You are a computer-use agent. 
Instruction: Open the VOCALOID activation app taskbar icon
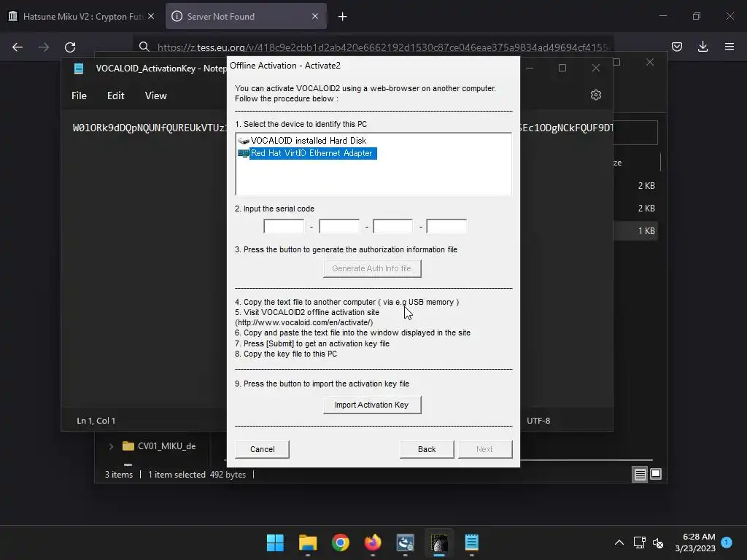tap(438, 542)
